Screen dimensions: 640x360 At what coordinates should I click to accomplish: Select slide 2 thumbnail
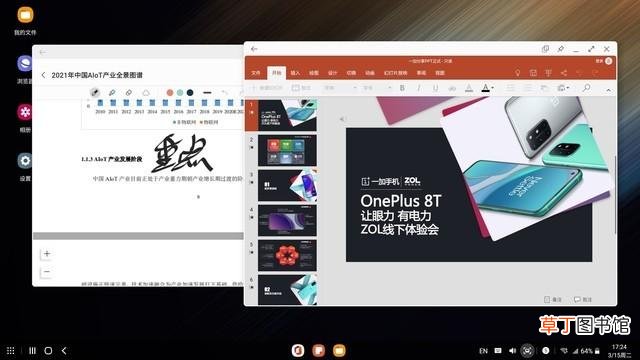[x=287, y=151]
